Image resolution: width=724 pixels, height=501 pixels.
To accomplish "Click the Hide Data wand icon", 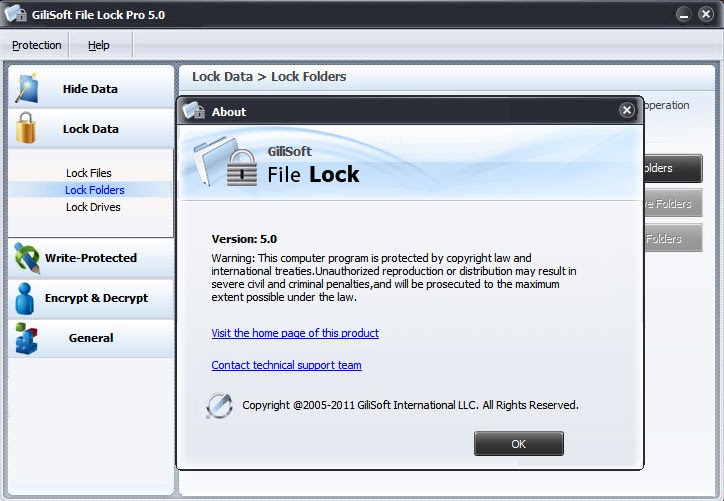I will [x=27, y=88].
